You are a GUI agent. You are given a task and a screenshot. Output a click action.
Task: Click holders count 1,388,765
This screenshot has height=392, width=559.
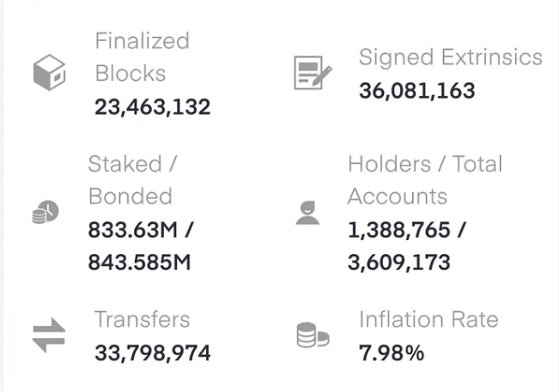(x=399, y=230)
